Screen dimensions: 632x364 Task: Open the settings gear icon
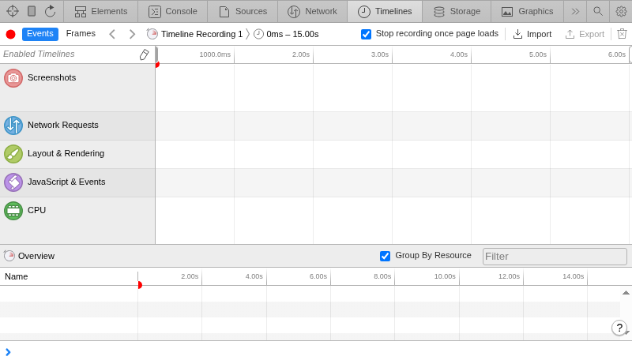click(x=621, y=11)
